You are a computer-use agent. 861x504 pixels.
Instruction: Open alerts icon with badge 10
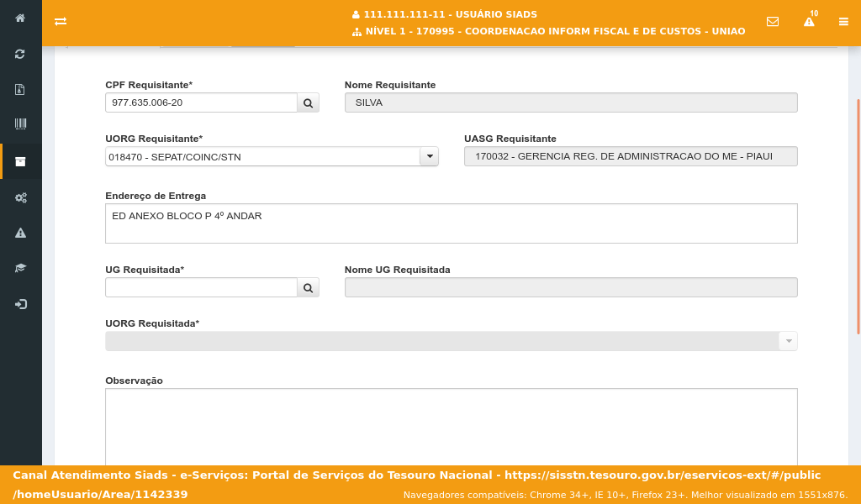point(810,20)
